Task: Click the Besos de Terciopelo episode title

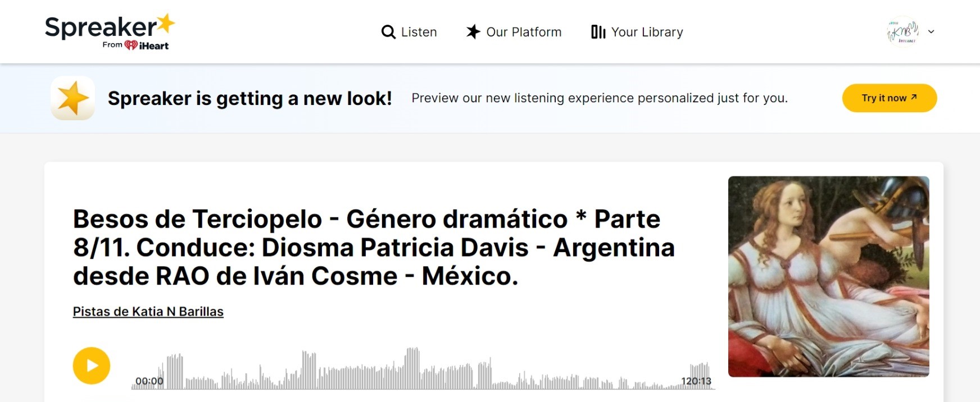Action: tap(374, 248)
